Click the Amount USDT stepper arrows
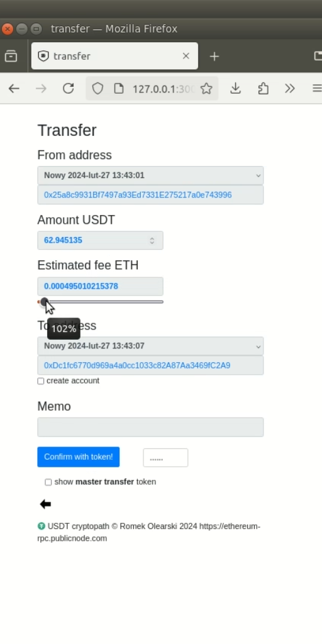Viewport: 322px width, 644px height. (x=152, y=241)
